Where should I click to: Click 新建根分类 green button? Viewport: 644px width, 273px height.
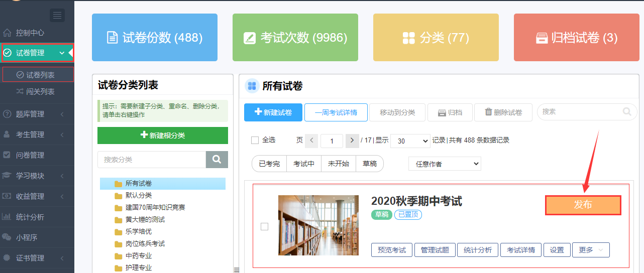pyautogui.click(x=163, y=135)
